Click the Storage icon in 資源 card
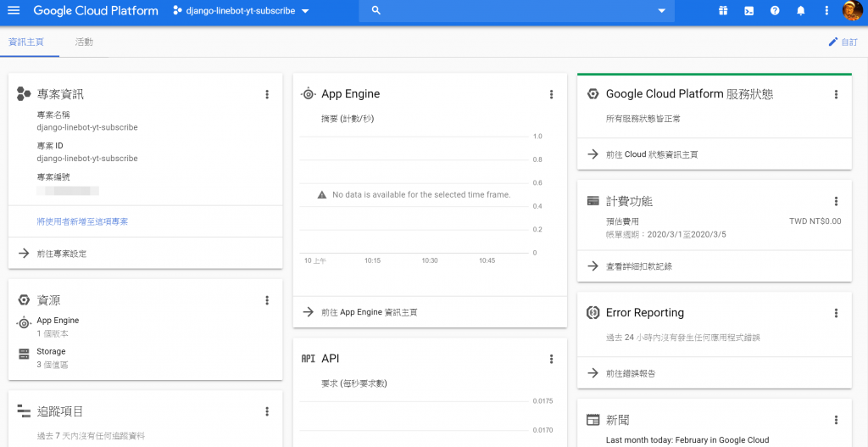 click(x=24, y=355)
